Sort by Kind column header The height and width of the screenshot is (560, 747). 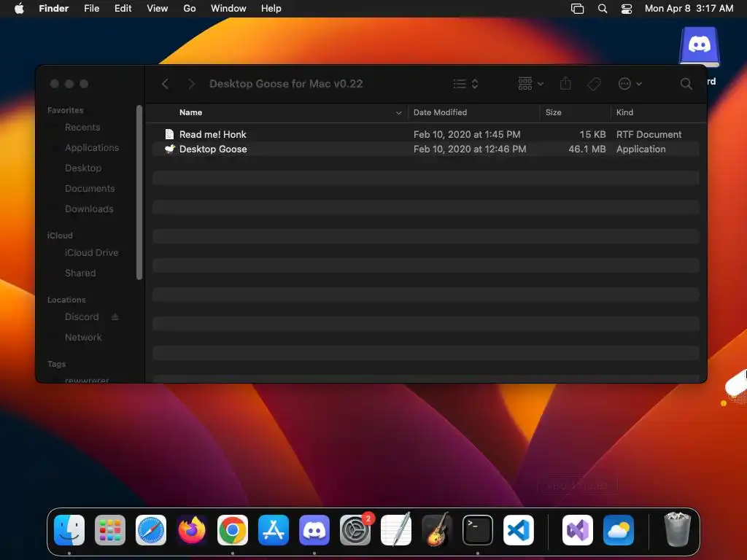click(624, 112)
